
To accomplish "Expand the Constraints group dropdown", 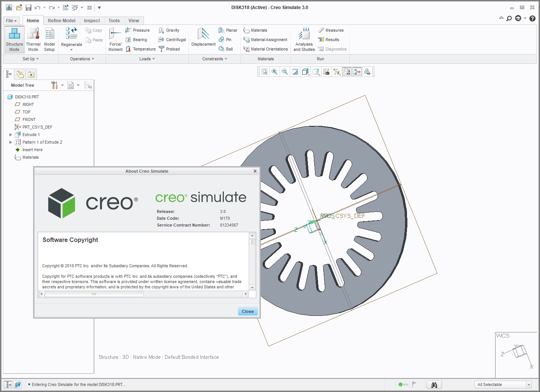I will point(215,59).
